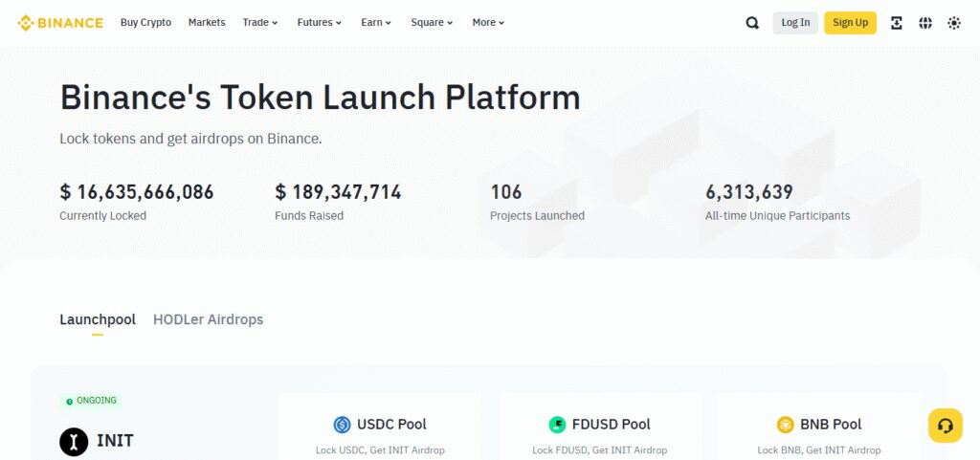Toggle the dark mode theme icon
Screen dimensions: 980x460
[954, 23]
